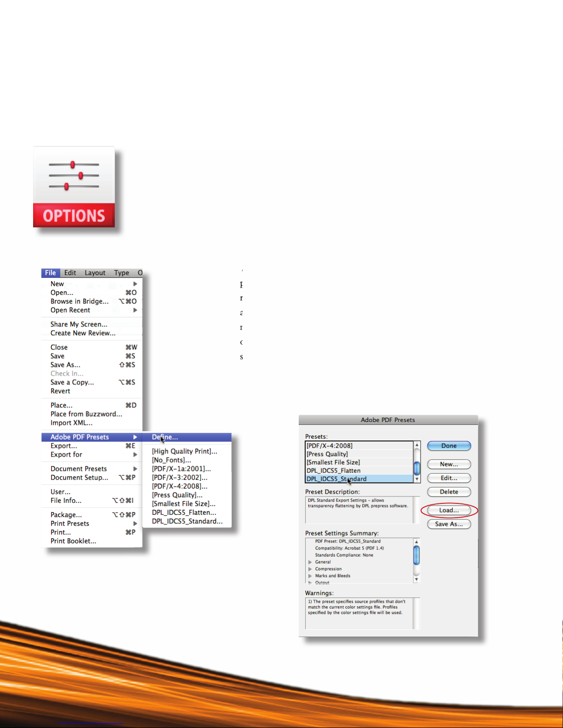Image resolution: width=563 pixels, height=728 pixels.
Task: Select [PDF/X-3:2002]... in submenu
Action: tap(187, 477)
